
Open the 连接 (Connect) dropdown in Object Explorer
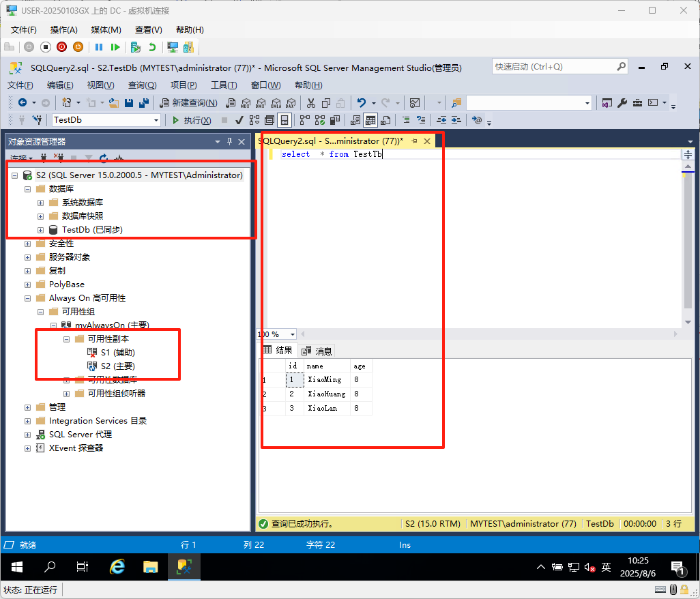(21, 158)
